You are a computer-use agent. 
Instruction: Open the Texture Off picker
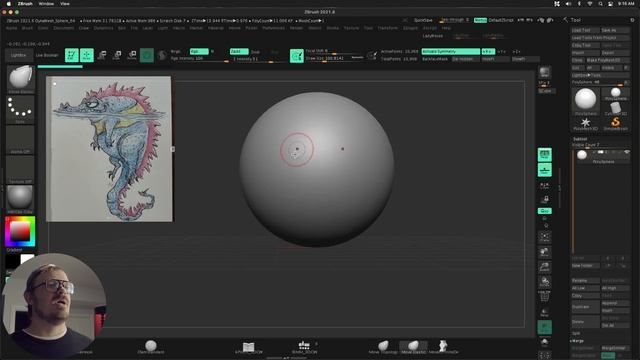tap(20, 169)
